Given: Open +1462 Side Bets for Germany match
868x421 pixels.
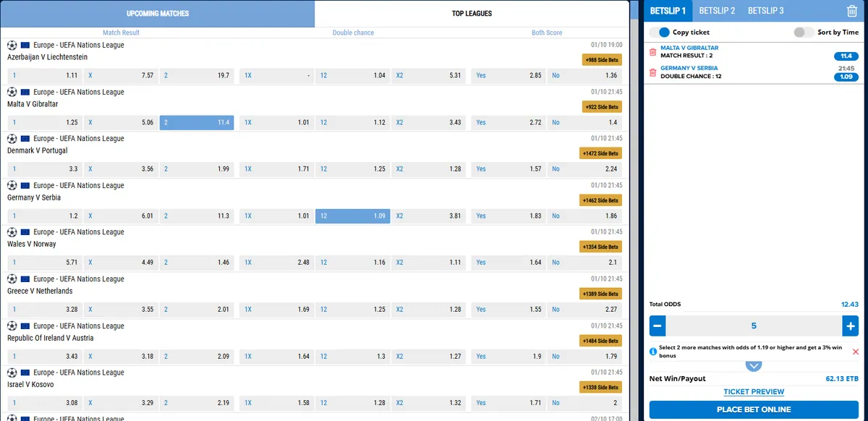Looking at the screenshot, I should pyautogui.click(x=600, y=200).
